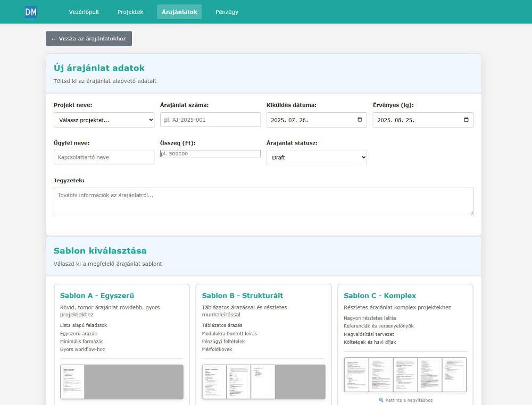The image size is (532, 405).
Task: Select the Sablon B - Strukturált card title
Action: (x=242, y=296)
